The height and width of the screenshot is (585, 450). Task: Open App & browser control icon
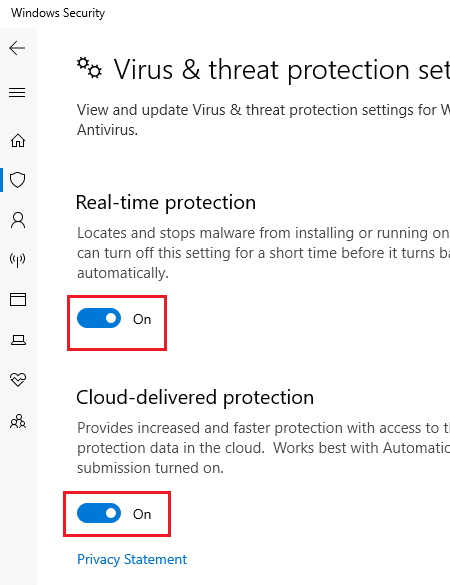click(x=18, y=299)
